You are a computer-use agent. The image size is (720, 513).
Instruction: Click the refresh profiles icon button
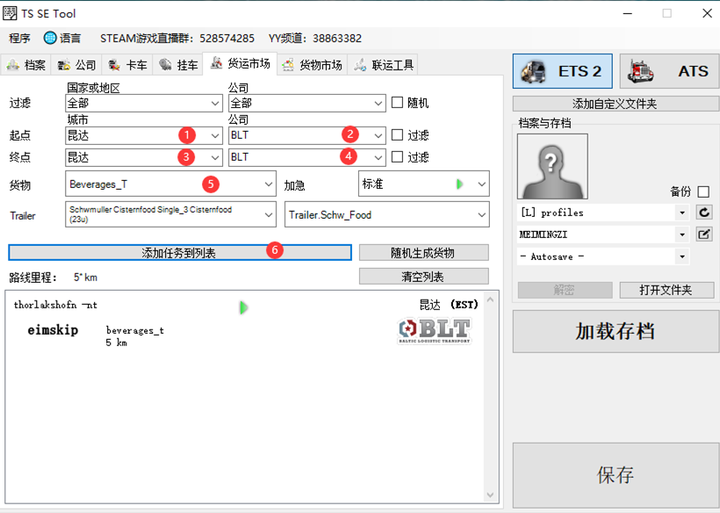click(x=704, y=212)
